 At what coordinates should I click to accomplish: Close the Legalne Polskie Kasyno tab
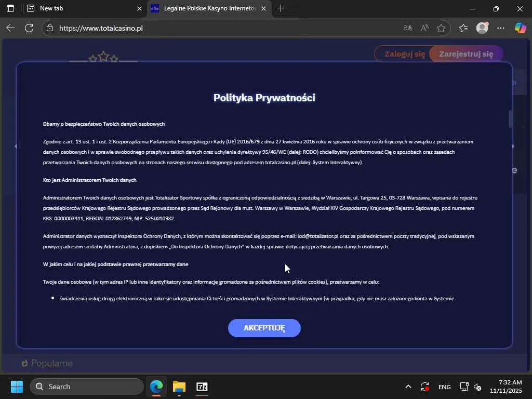point(263,8)
